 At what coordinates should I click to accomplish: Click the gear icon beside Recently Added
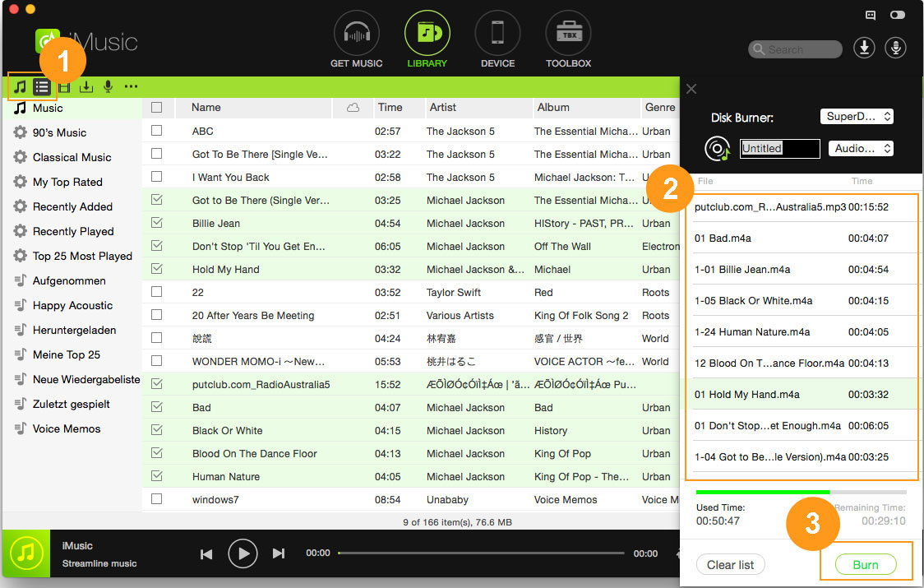point(20,206)
